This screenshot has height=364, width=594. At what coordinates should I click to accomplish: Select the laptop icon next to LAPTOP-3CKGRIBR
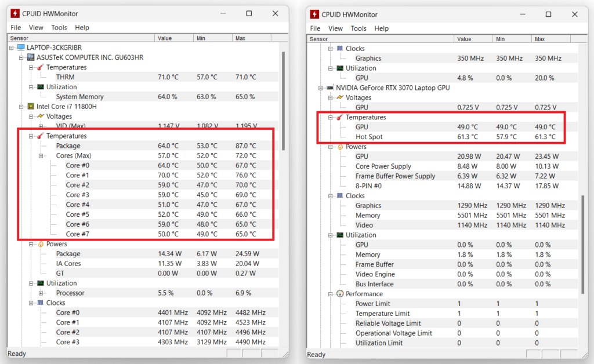pyautogui.click(x=21, y=47)
